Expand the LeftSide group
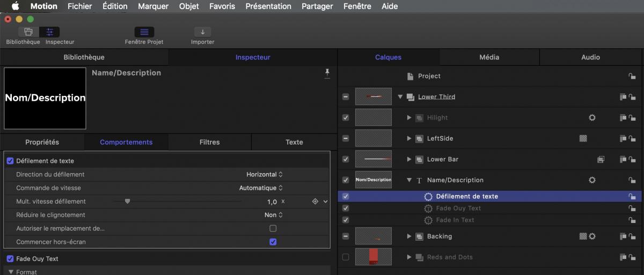The height and width of the screenshot is (275, 644). pyautogui.click(x=409, y=138)
